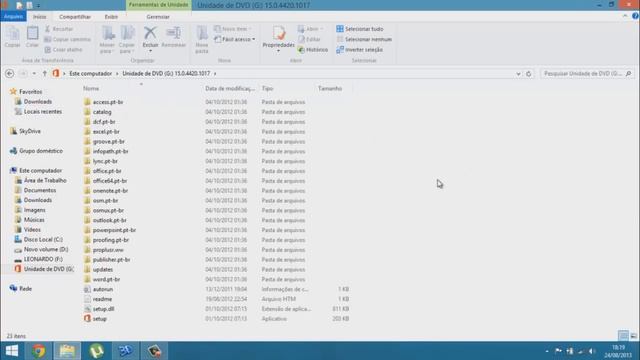The height and width of the screenshot is (360, 640).
Task: Collapse the ribbon with the chevron
Action: coord(625,16)
